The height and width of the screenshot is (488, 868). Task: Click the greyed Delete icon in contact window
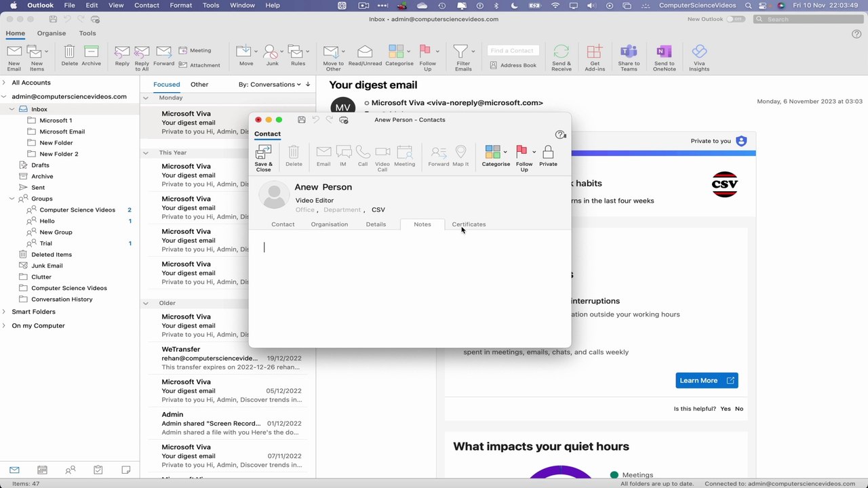click(294, 156)
